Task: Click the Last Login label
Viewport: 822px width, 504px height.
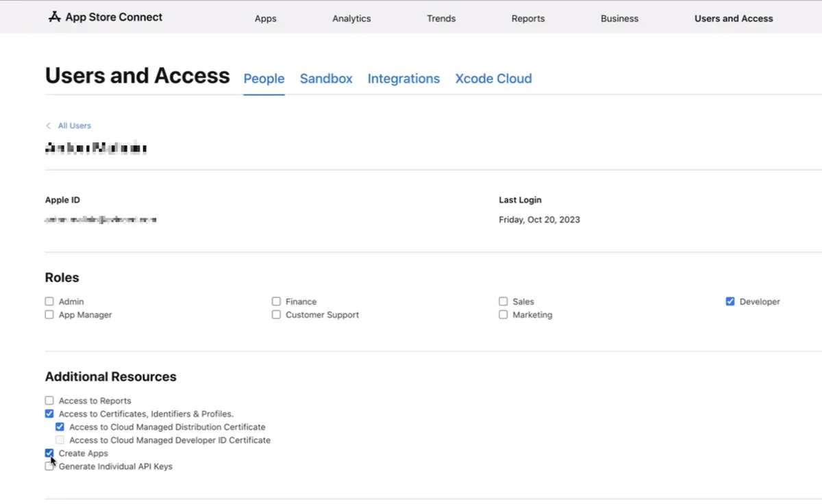Action: pos(520,200)
